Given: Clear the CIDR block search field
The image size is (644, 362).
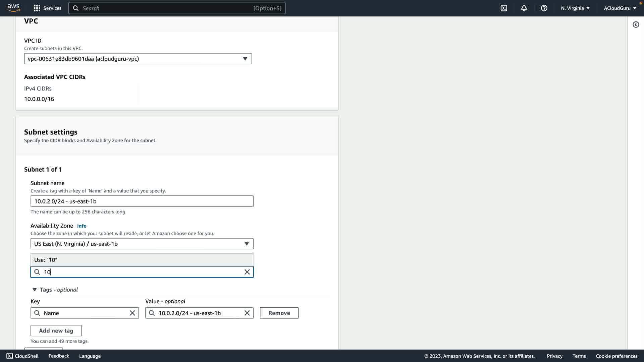Looking at the screenshot, I should point(247,272).
